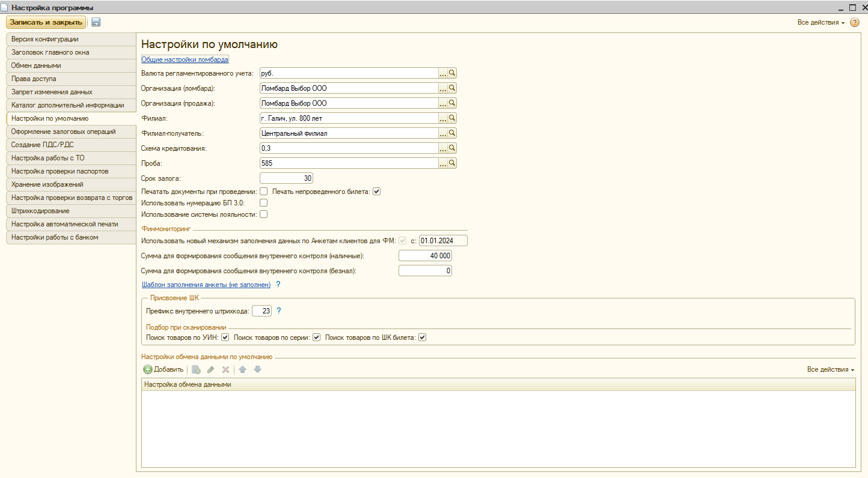Click the window document icon in title bar

pos(5,7)
